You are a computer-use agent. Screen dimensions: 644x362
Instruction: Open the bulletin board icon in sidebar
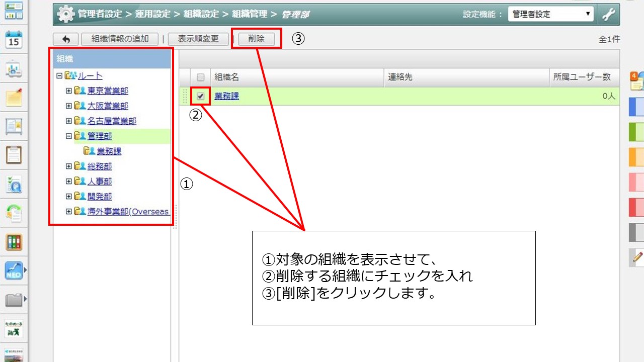click(x=14, y=126)
